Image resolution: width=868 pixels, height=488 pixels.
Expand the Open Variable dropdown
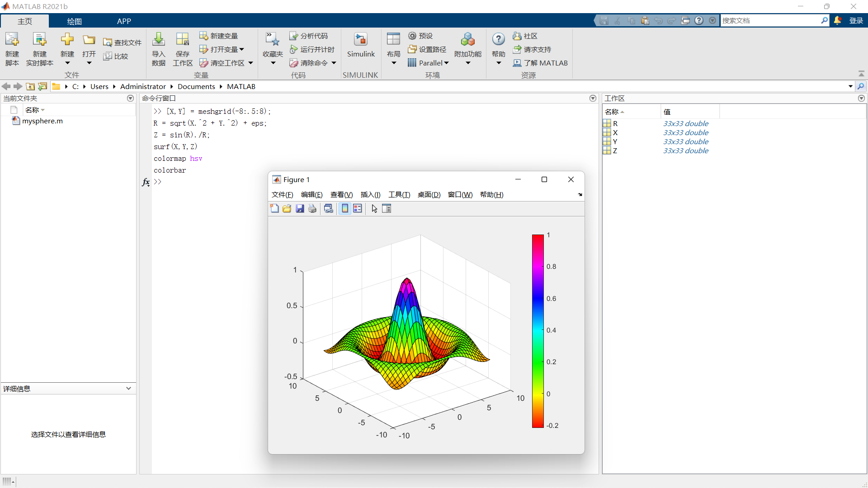[242, 49]
